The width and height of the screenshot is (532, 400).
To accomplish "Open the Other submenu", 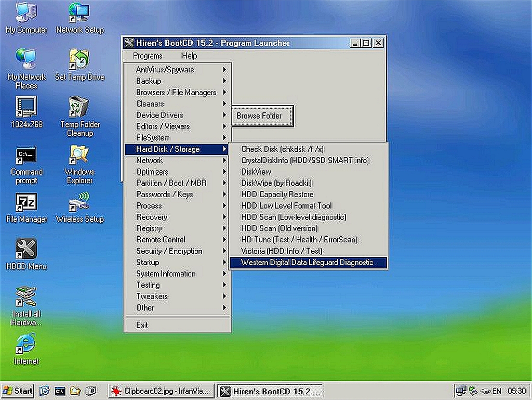I will click(x=178, y=307).
